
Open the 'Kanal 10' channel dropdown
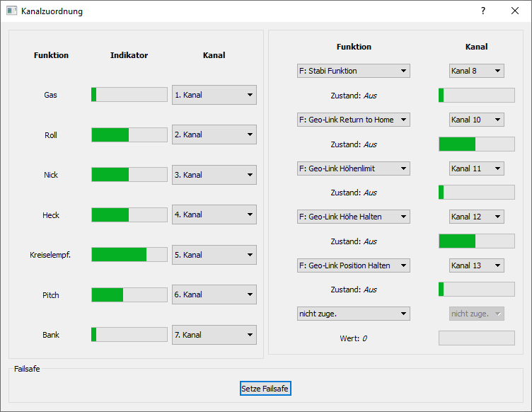476,120
